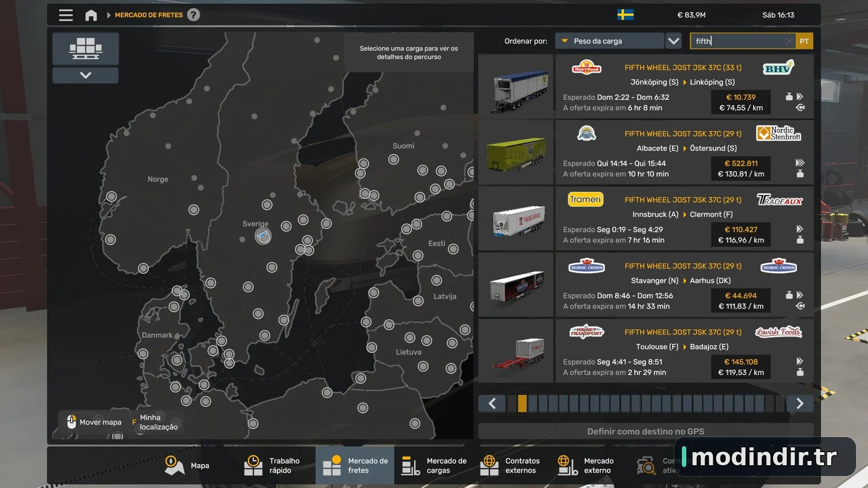
Task: Click the Nordic Stenbrott company logo
Action: tap(778, 133)
